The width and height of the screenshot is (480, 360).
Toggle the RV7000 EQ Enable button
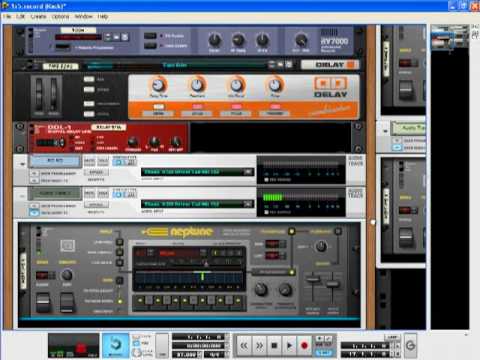pos(150,36)
